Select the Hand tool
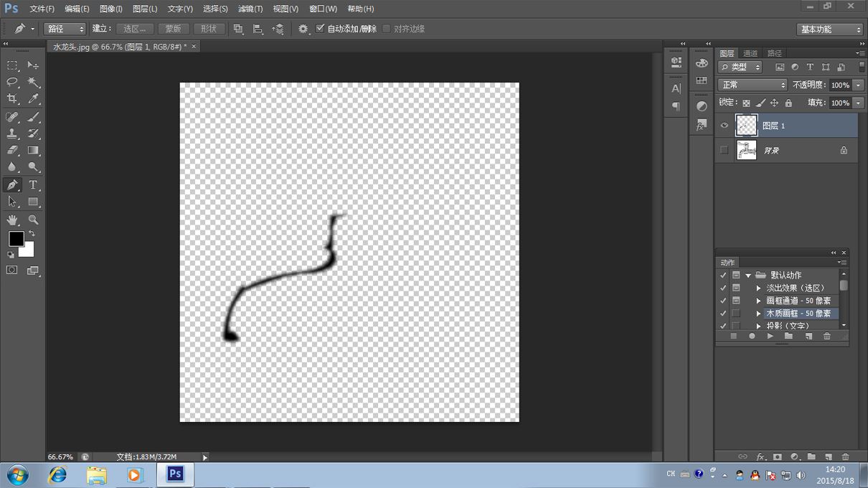This screenshot has width=868, height=488. pyautogui.click(x=12, y=220)
